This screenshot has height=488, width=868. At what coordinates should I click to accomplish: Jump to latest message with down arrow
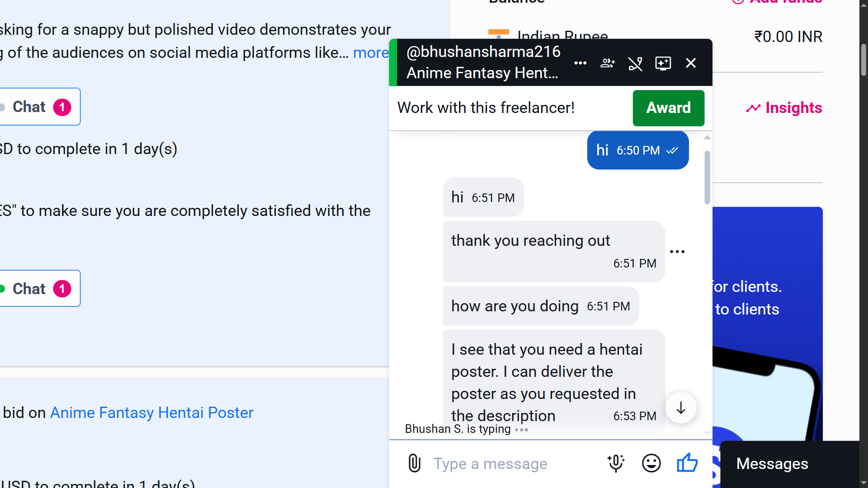click(x=681, y=408)
